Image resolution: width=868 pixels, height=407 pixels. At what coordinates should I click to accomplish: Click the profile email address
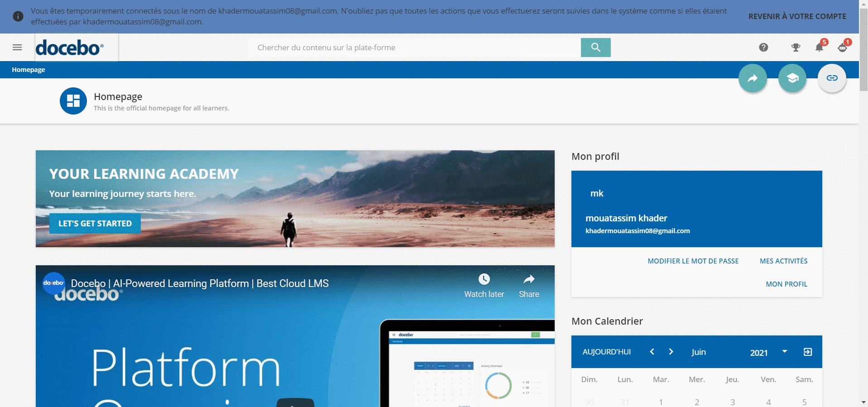638,231
